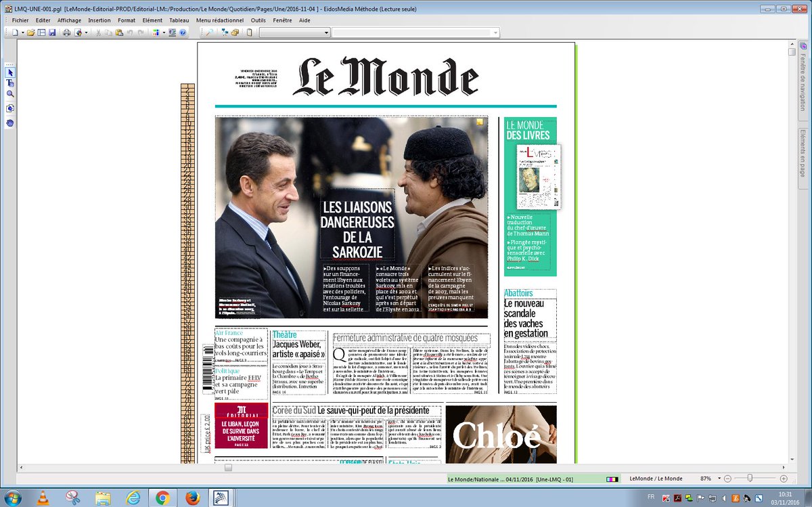Click the blue Help question mark icon

pyautogui.click(x=183, y=32)
